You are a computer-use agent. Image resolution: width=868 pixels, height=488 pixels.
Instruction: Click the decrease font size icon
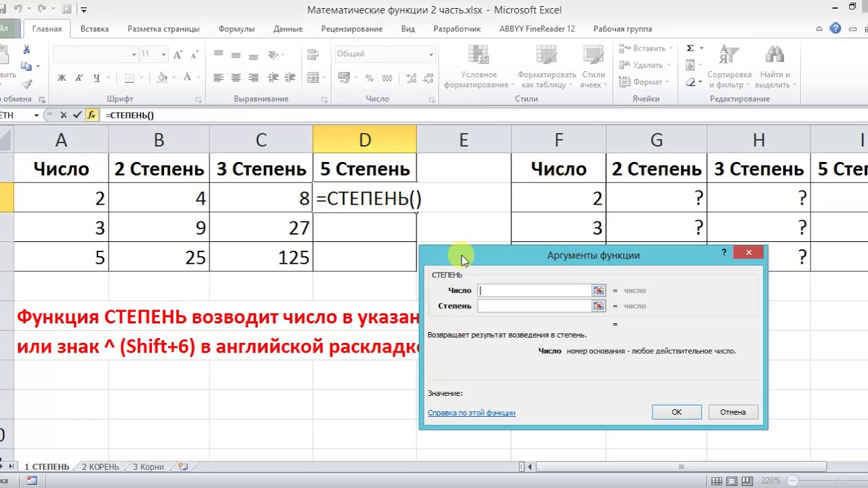tap(193, 55)
